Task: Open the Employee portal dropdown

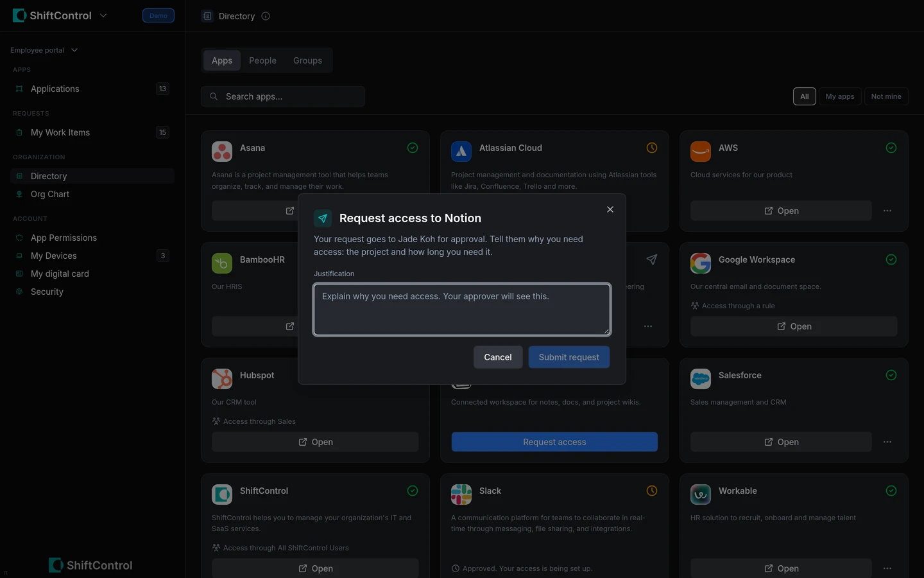Action: tap(44, 50)
